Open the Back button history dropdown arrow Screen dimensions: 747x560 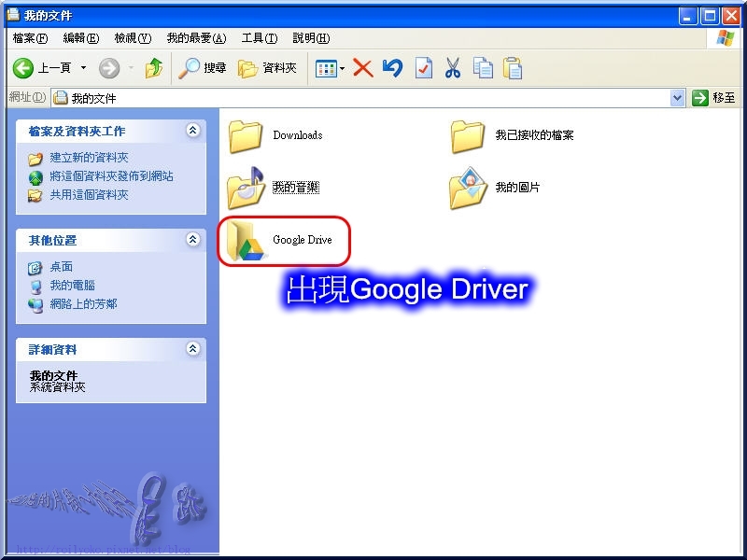click(x=83, y=68)
